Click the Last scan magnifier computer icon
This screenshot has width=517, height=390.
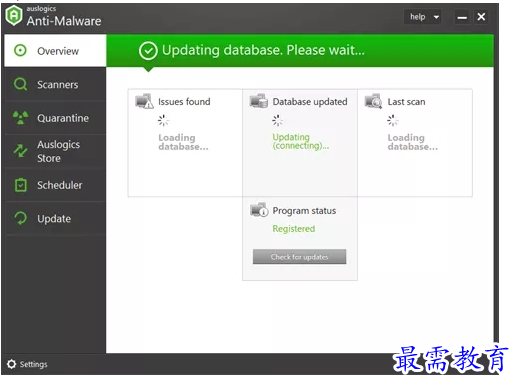pyautogui.click(x=373, y=101)
